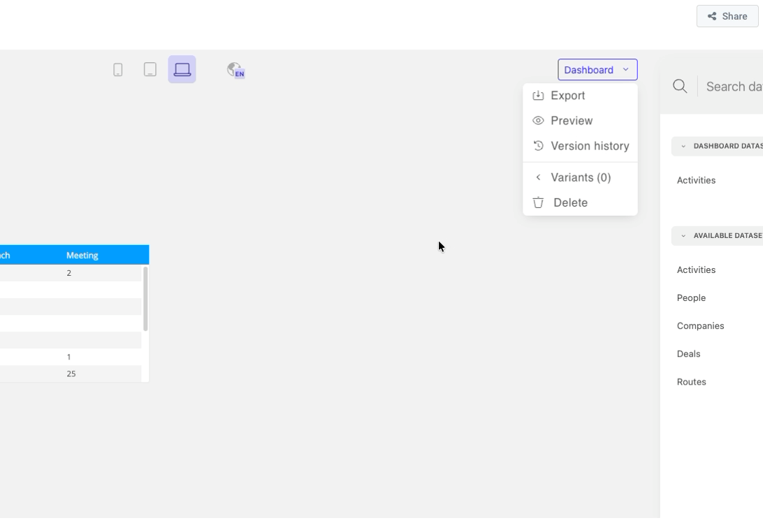The width and height of the screenshot is (763, 532).
Task: Select the Companies dataset
Action: pyautogui.click(x=700, y=326)
